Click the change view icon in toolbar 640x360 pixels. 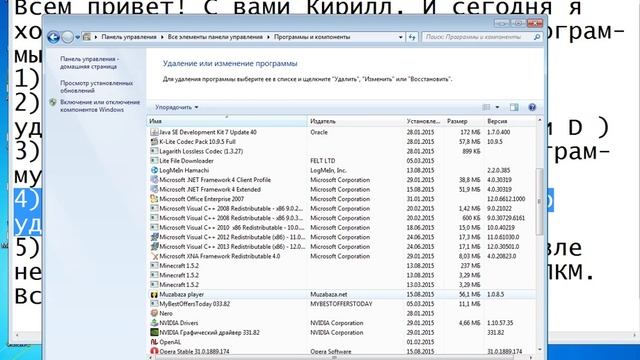tap(486, 107)
